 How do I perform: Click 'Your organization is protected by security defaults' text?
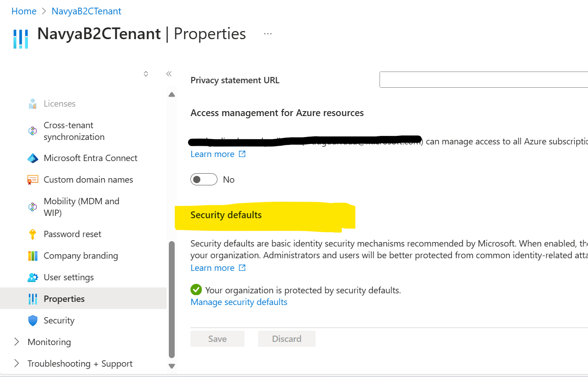coord(303,290)
